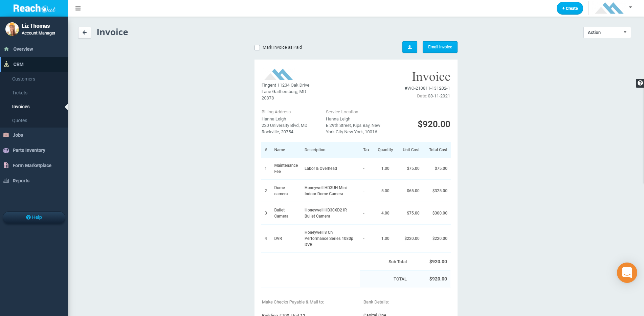Click the invoice date 08-11-2021
The image size is (644, 316).
[439, 96]
